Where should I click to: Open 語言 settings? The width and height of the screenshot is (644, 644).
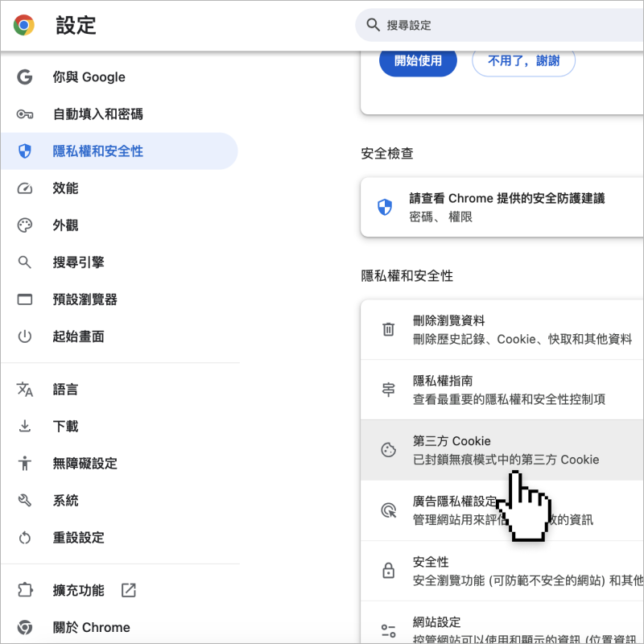point(119,390)
